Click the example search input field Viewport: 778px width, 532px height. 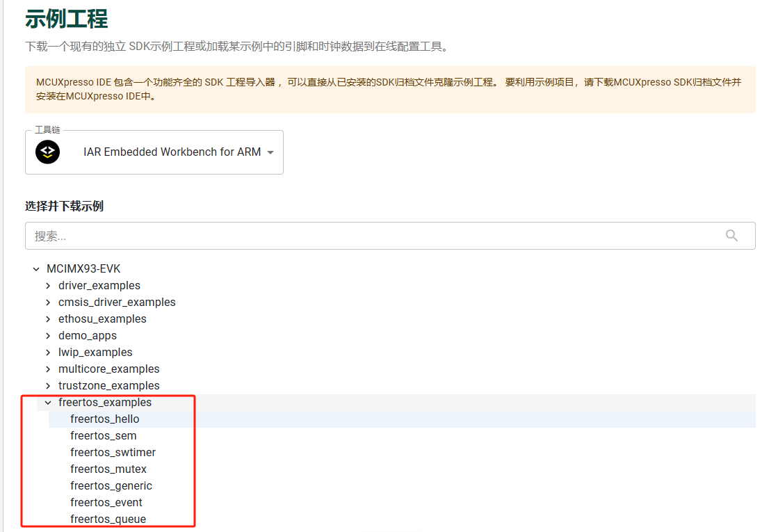pyautogui.click(x=368, y=236)
